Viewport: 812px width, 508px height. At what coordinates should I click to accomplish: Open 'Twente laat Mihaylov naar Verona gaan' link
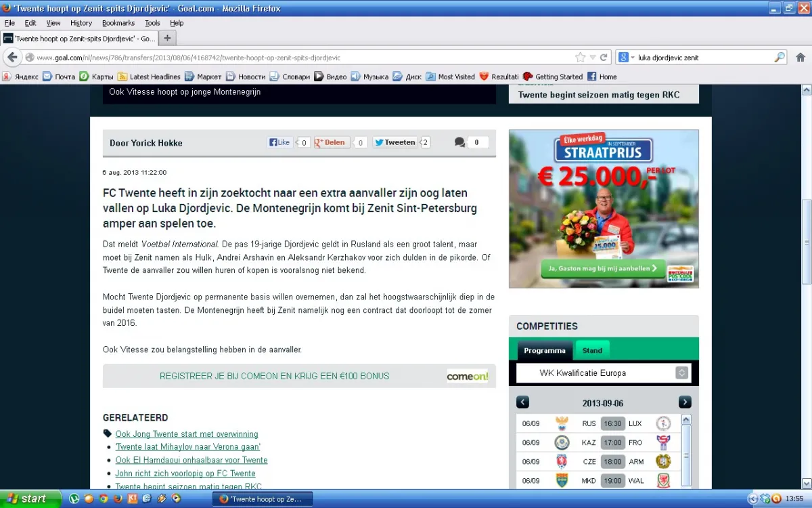point(188,447)
